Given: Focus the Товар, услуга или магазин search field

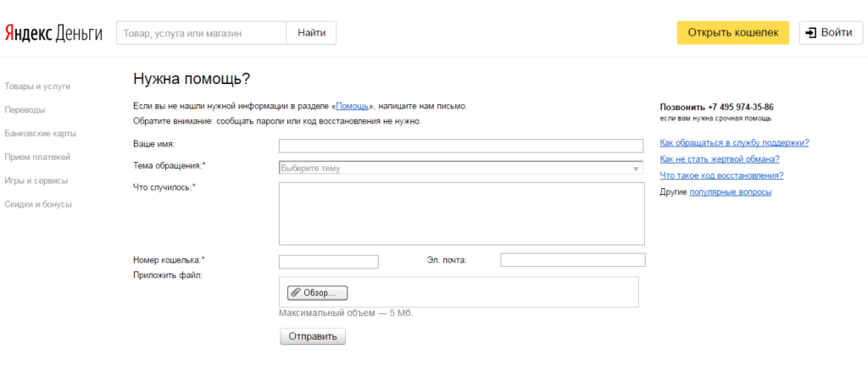Looking at the screenshot, I should [201, 33].
